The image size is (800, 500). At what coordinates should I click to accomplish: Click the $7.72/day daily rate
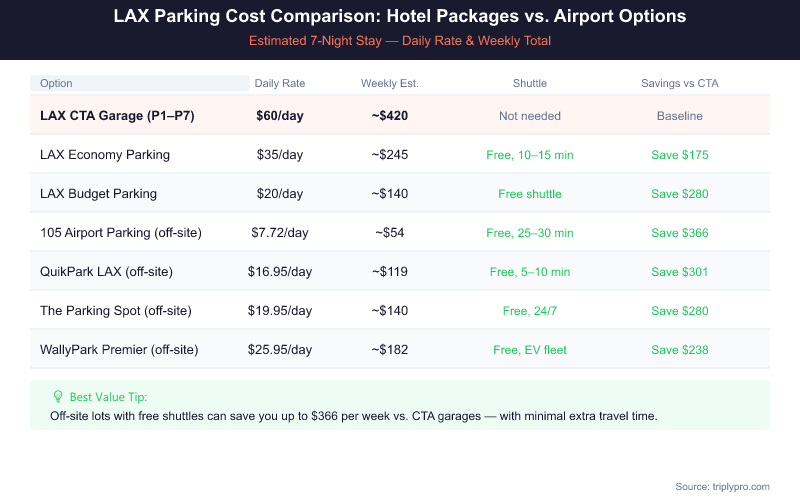click(280, 233)
